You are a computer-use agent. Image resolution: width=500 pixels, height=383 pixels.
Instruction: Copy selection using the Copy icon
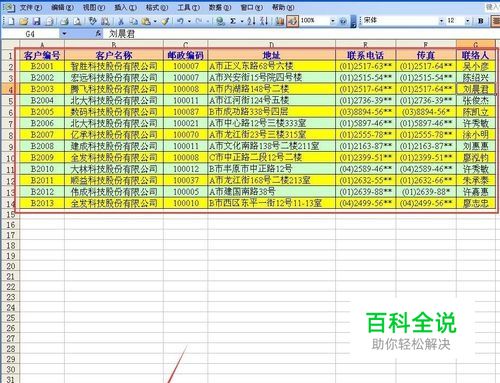133,21
